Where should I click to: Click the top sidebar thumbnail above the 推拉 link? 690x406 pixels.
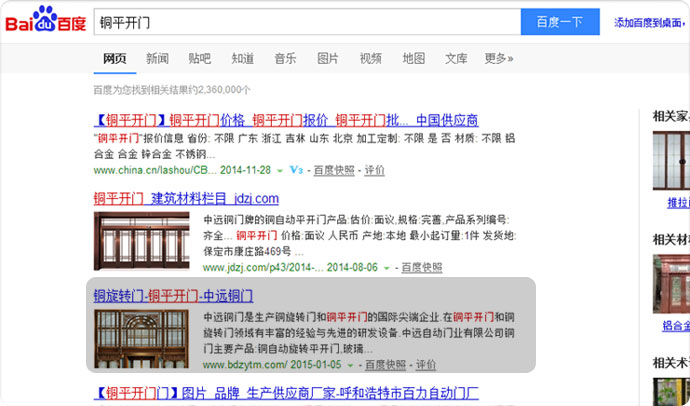pyautogui.click(x=671, y=161)
